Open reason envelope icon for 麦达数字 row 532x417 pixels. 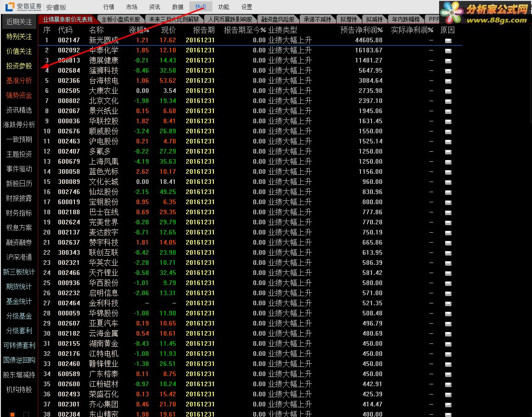point(448,233)
